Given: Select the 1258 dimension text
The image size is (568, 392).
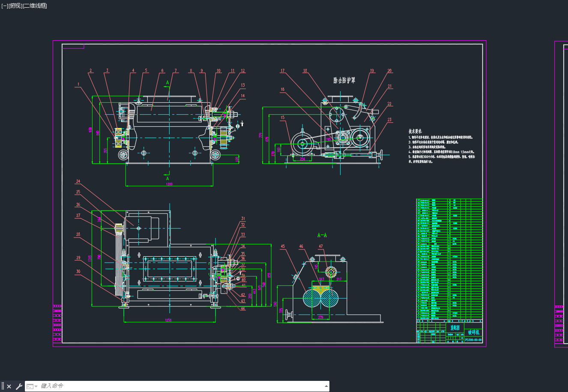Looking at the screenshot, I should point(168,320).
